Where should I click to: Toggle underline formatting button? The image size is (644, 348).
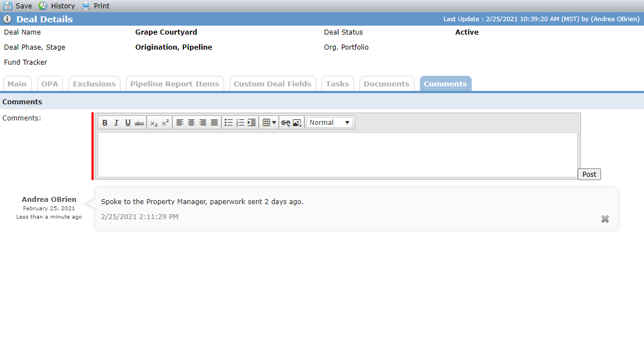coord(128,123)
